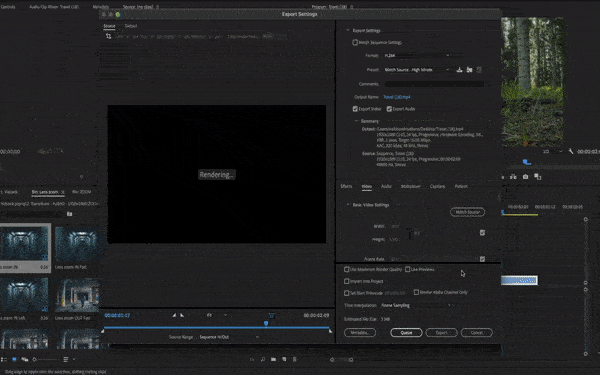Open Source Range Sequence In/Out dropdown
Image resolution: width=600 pixels, height=375 pixels.
[229, 337]
